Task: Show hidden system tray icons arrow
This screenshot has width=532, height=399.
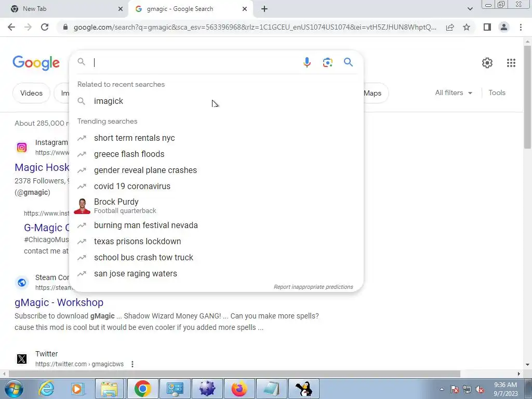Action: pos(442,389)
